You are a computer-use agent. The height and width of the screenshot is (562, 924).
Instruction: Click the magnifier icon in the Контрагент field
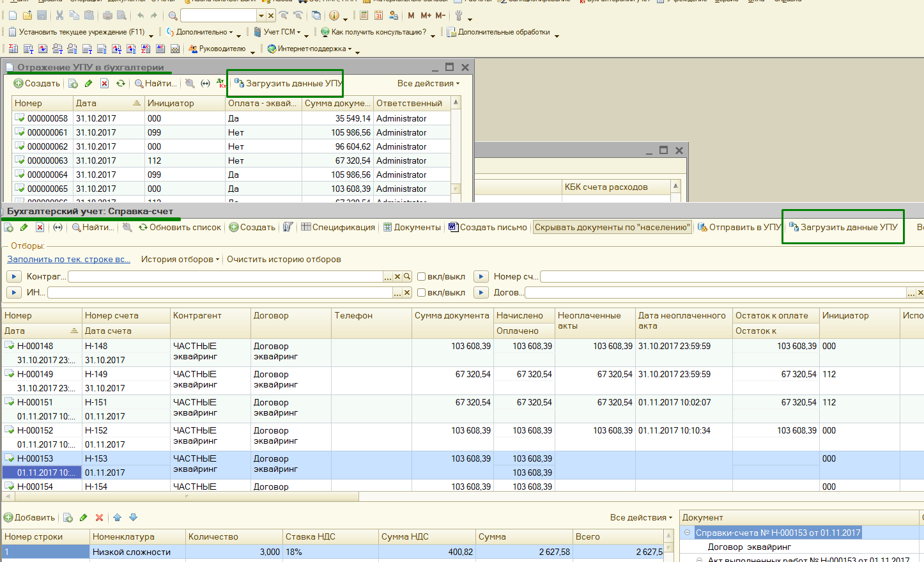(407, 276)
